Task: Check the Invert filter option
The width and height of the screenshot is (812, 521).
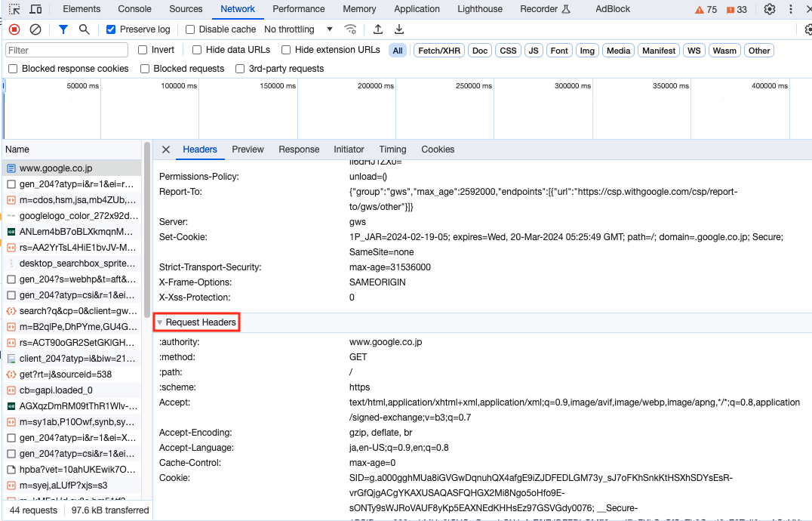Action: (143, 50)
